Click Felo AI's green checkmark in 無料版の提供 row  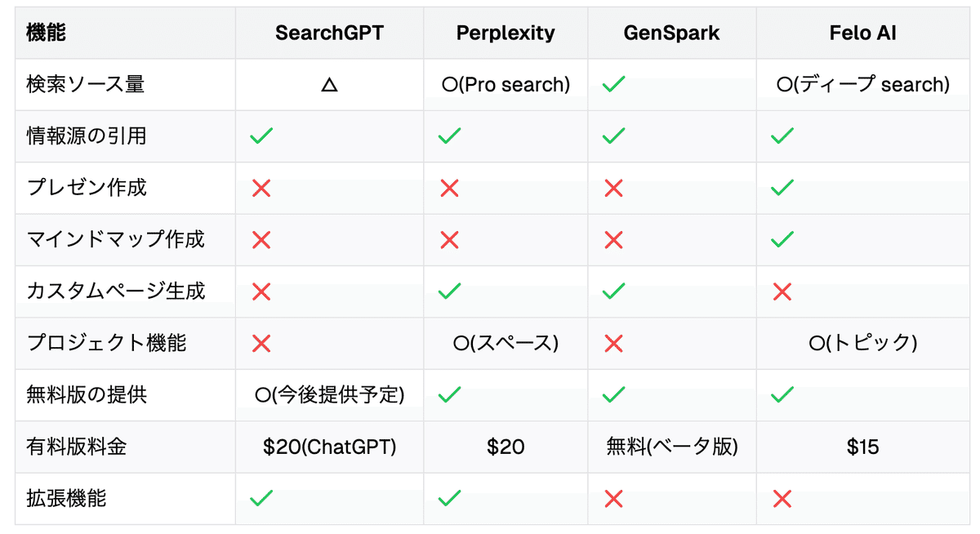point(782,395)
